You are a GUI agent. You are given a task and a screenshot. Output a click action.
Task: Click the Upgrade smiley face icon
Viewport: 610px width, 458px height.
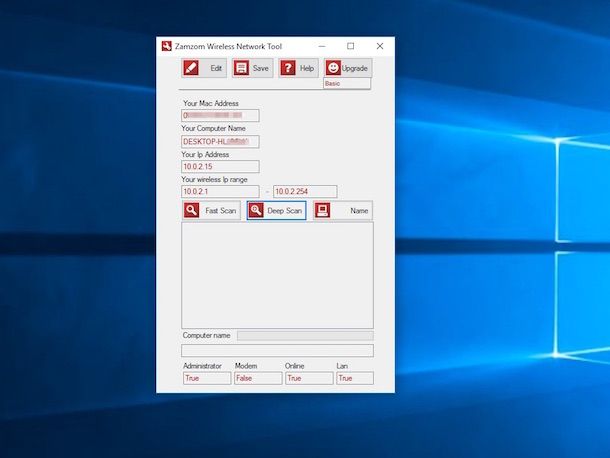coord(333,68)
